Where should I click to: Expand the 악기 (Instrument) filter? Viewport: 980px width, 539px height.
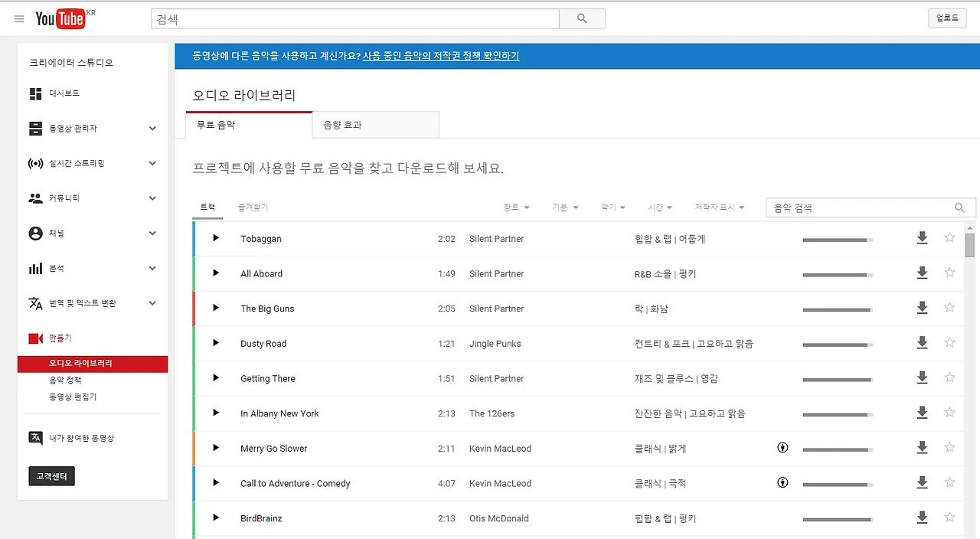click(614, 207)
